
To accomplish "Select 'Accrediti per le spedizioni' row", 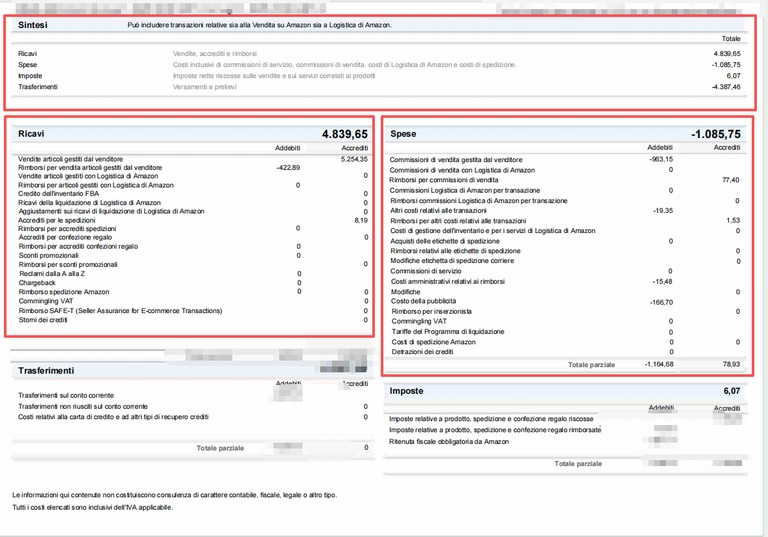I will coord(193,220).
